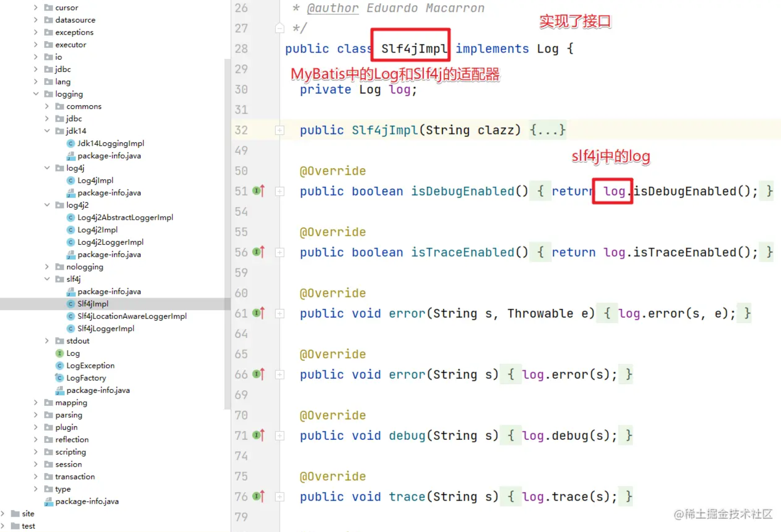This screenshot has width=781, height=532.
Task: Click the LogFactory class icon
Action: [x=60, y=378]
